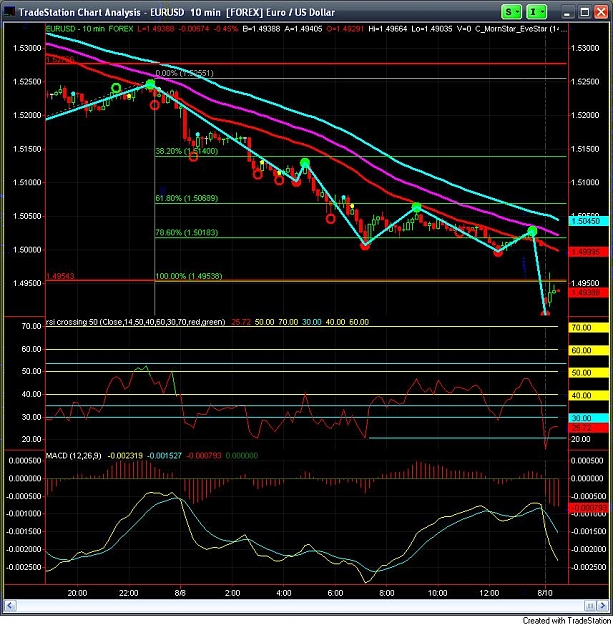
Task: Click the '8/8' date label on time axis
Action: click(180, 593)
